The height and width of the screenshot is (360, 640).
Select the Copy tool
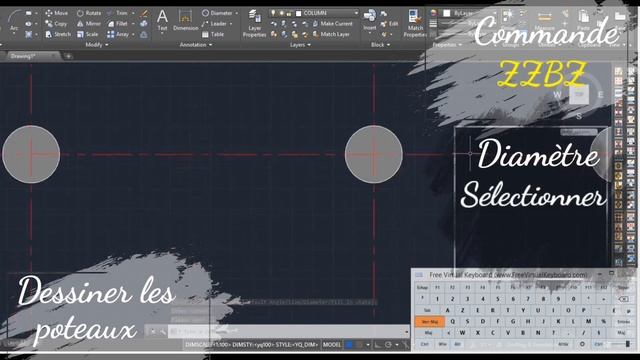click(x=56, y=24)
